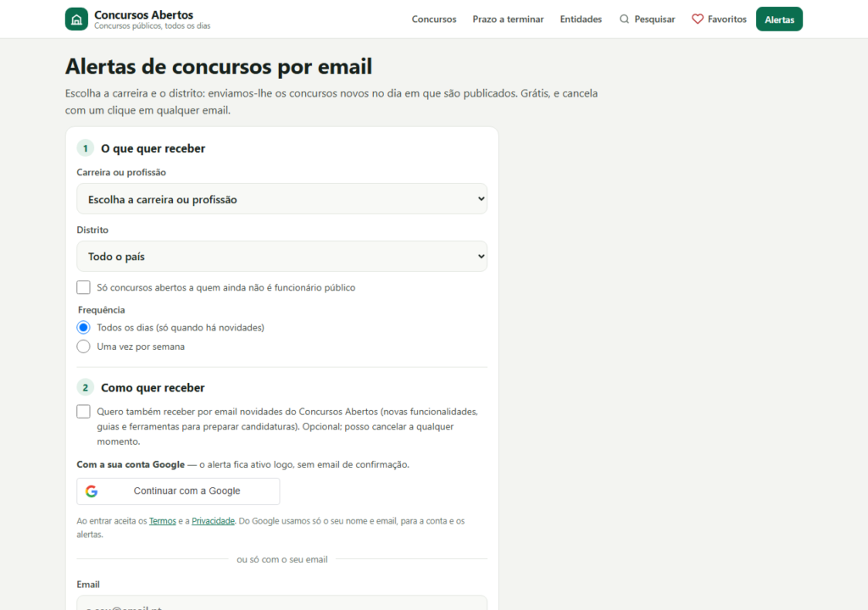This screenshot has width=868, height=610.
Task: Click the 'Frequência' label
Action: pos(102,310)
